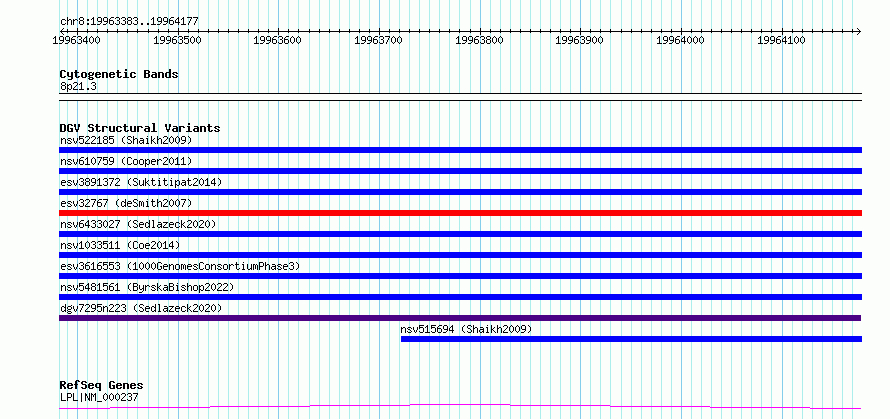The width and height of the screenshot is (890, 419).
Task: Click the short blue bar under nsv515694
Action: tap(631, 339)
